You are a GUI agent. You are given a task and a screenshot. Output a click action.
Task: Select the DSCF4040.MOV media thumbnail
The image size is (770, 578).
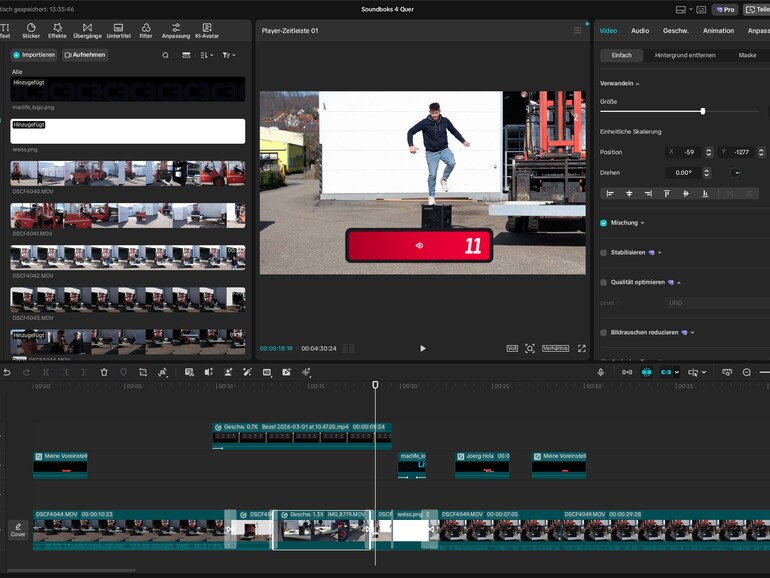pyautogui.click(x=128, y=173)
